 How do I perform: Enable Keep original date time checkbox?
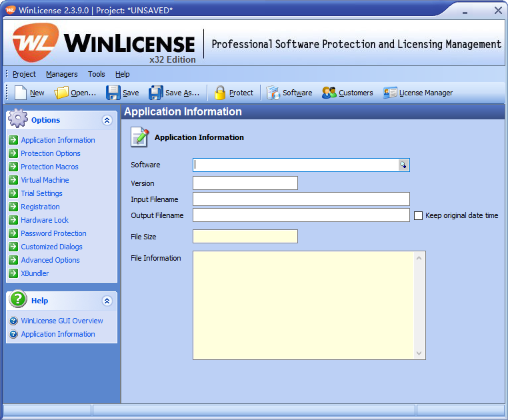[419, 215]
